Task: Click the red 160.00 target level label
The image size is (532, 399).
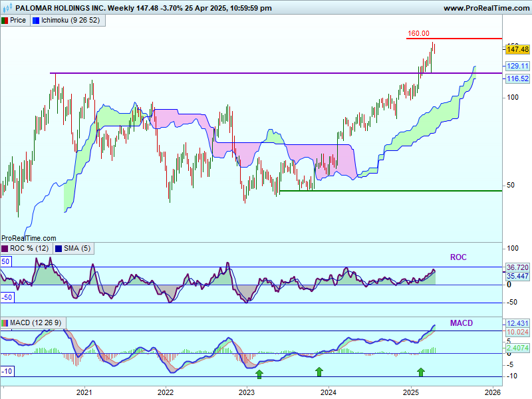Action: click(x=418, y=33)
